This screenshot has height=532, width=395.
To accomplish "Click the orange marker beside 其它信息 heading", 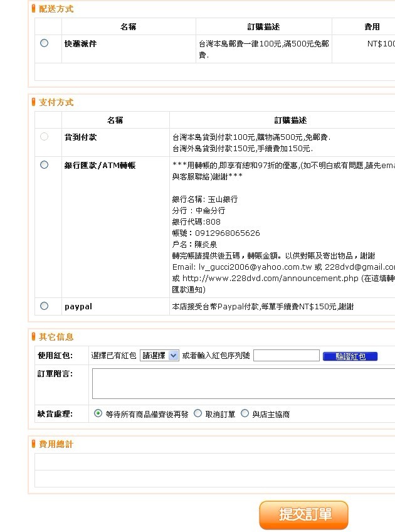I will pos(34,337).
